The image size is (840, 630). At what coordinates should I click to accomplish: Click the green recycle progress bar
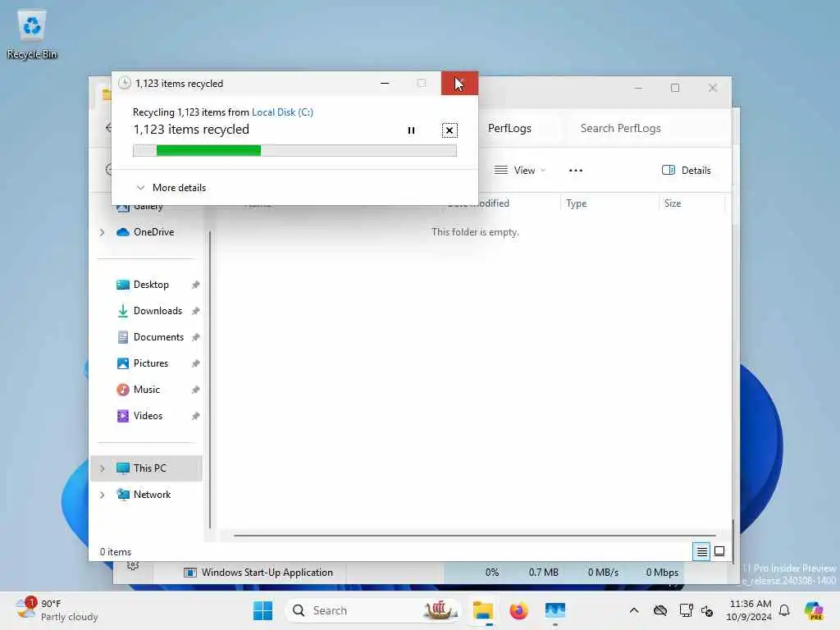click(294, 151)
